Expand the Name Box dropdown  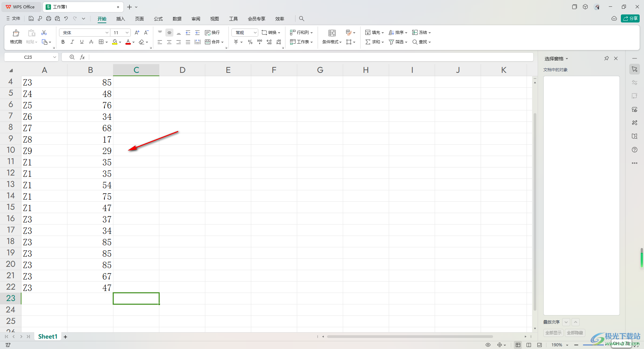[55, 57]
